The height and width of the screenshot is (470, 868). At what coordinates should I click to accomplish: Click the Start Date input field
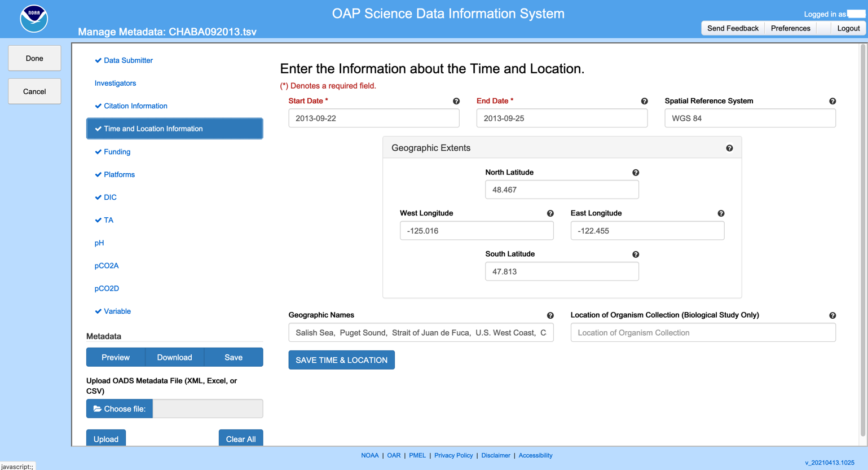(373, 118)
